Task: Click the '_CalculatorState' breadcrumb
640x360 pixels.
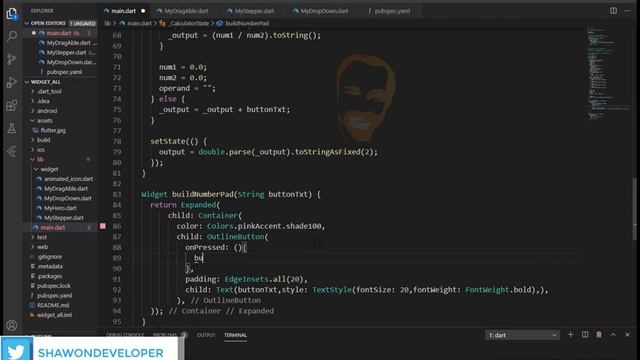Action: click(x=189, y=24)
